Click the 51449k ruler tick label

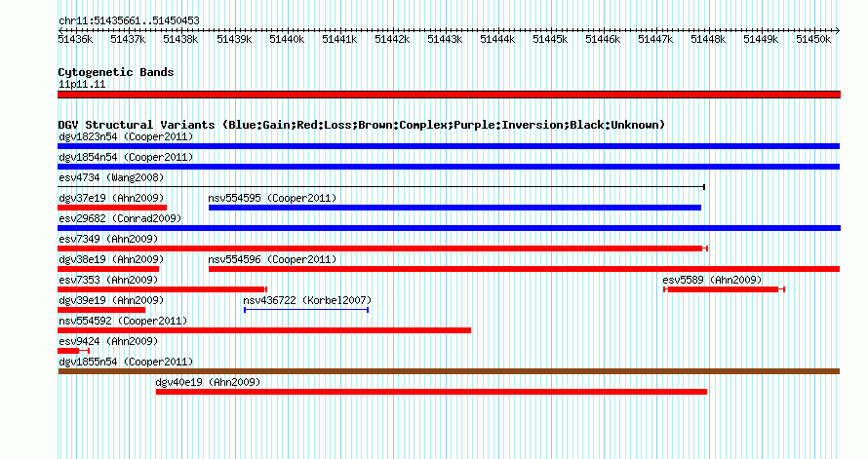point(761,39)
